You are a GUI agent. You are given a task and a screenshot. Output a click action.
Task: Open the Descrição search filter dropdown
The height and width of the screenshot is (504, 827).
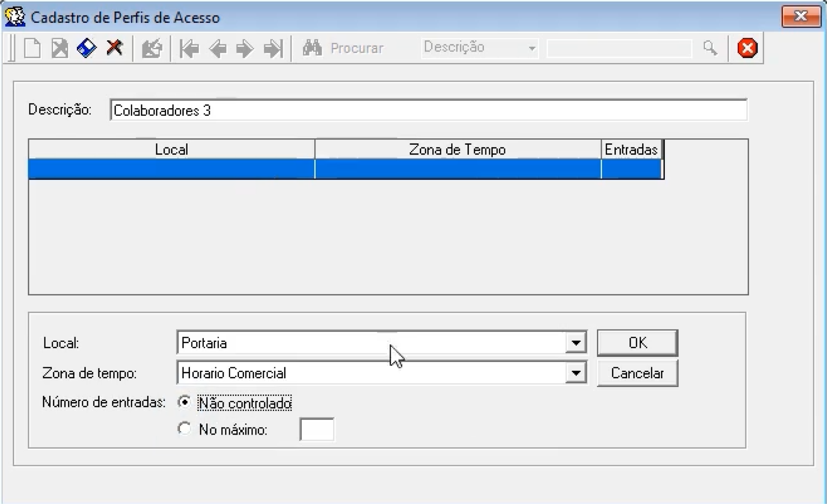click(x=532, y=48)
